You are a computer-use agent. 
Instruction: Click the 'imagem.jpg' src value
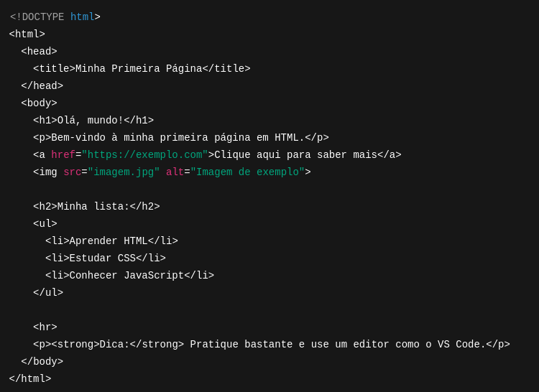(x=124, y=172)
